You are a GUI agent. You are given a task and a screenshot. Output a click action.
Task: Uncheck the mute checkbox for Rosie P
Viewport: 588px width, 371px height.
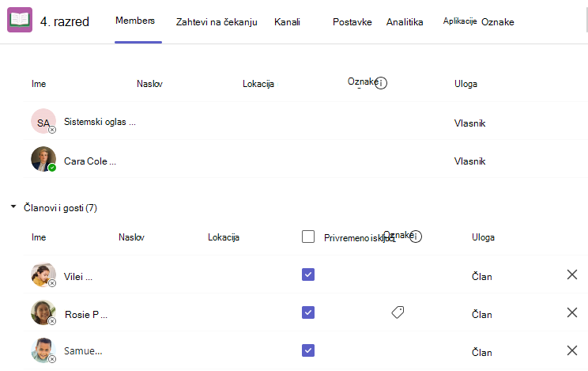pos(308,312)
